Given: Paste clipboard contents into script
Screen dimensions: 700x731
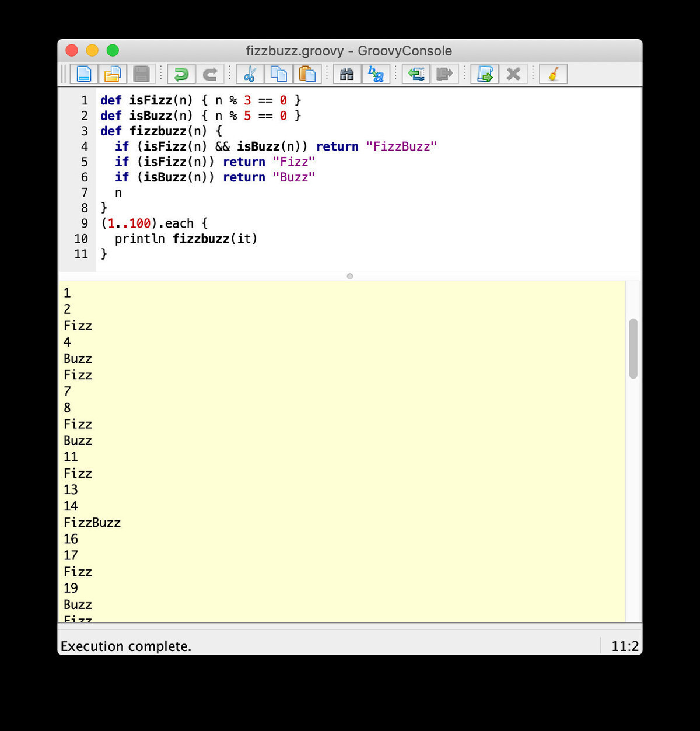Looking at the screenshot, I should (307, 74).
